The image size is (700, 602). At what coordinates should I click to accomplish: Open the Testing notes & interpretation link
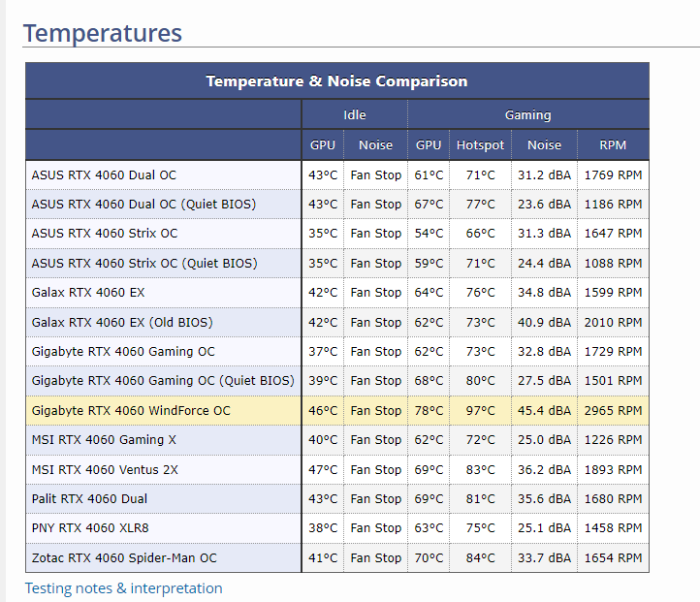pyautogui.click(x=123, y=588)
